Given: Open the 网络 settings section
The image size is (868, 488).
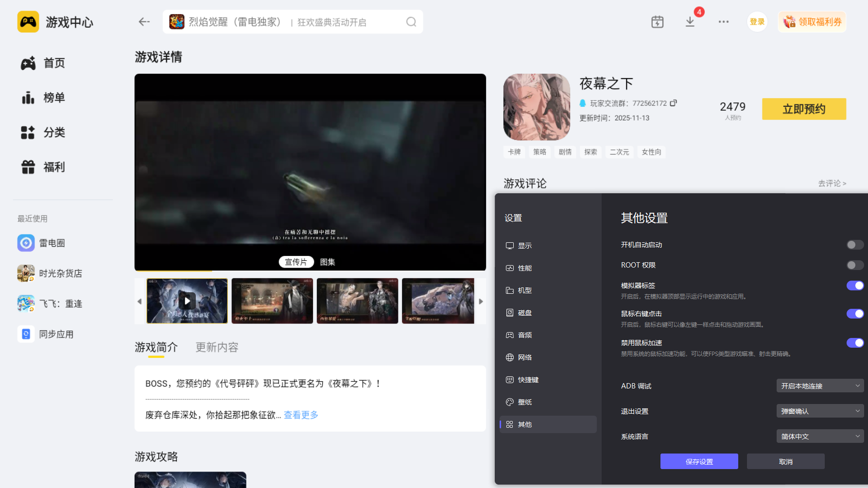Looking at the screenshot, I should [524, 357].
